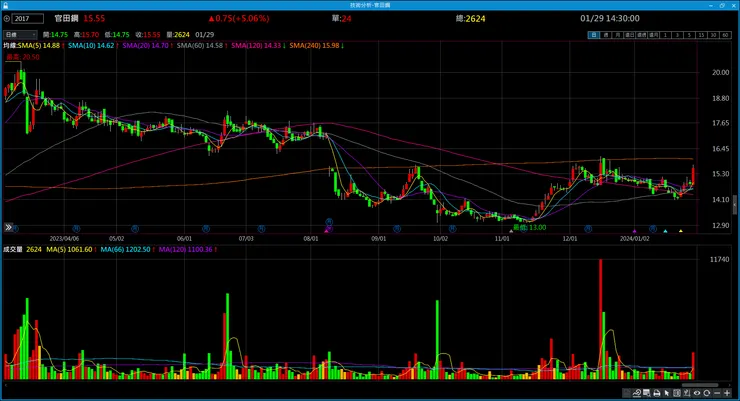Click the refresh/reset circle icon
Screen dimensions: 740x401
pyautogui.click(x=706, y=393)
